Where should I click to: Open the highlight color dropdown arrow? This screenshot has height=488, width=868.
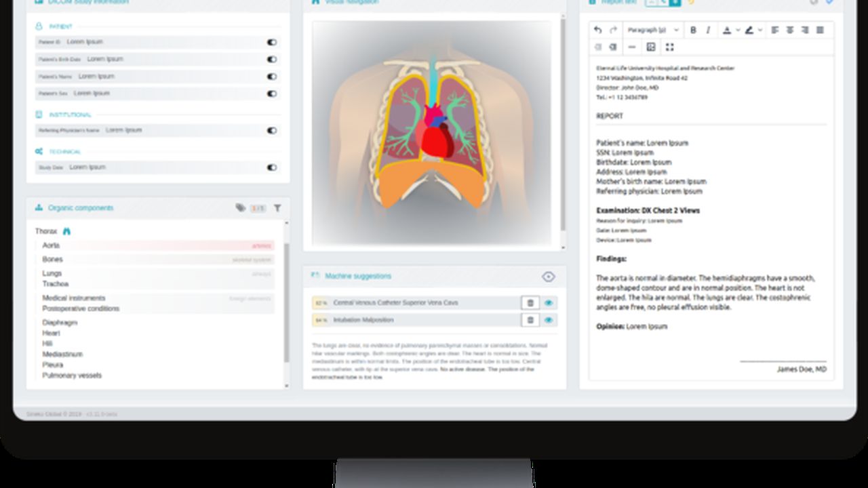coord(760,30)
